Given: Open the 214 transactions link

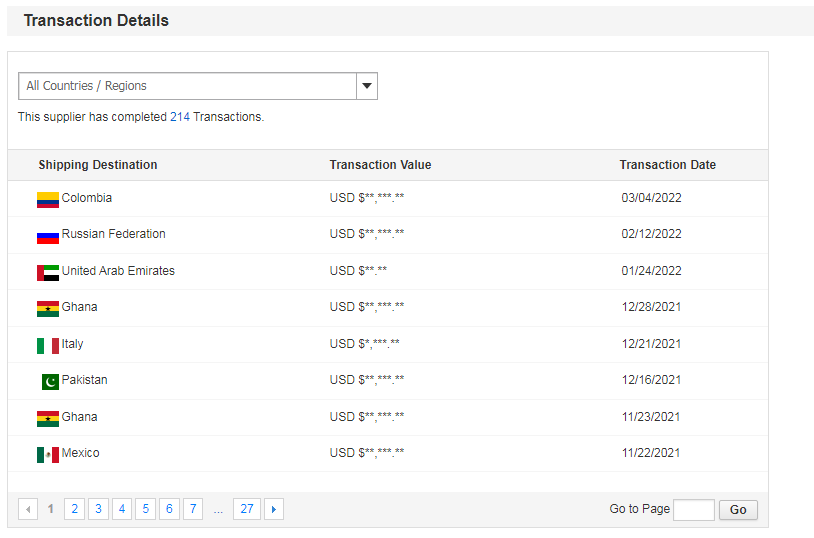Looking at the screenshot, I should coord(180,117).
